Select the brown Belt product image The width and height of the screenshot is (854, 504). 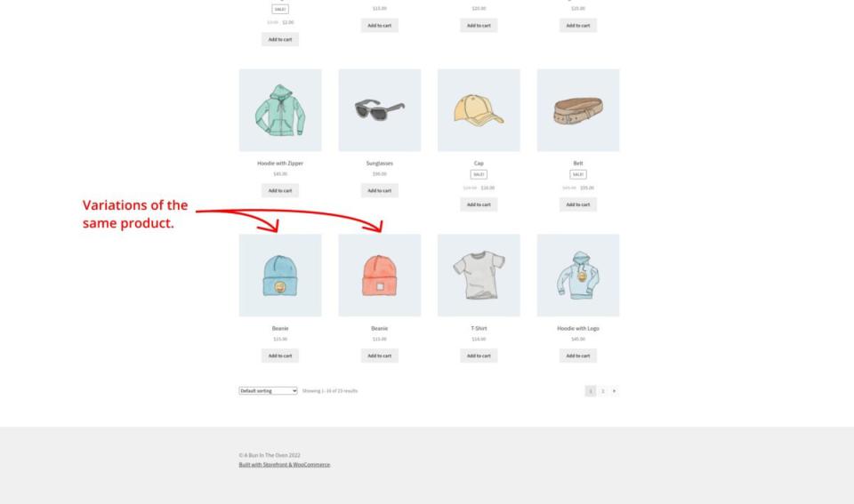[x=578, y=110]
